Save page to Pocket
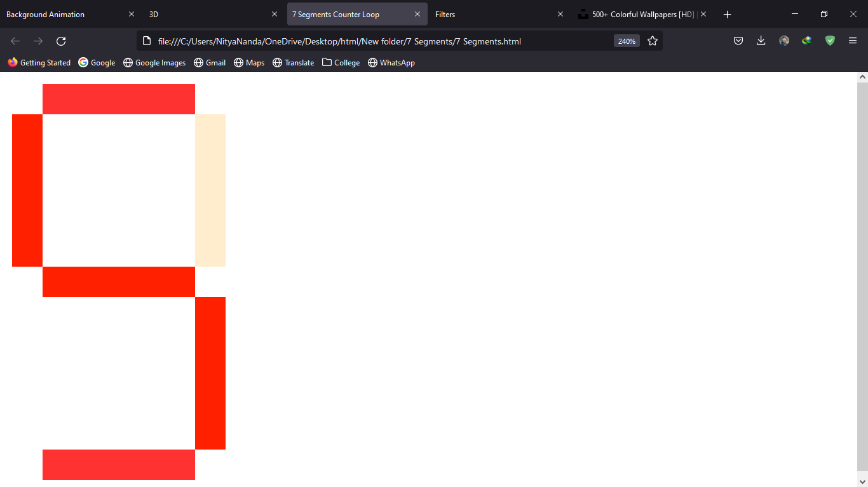This screenshot has width=868, height=487. (x=738, y=41)
